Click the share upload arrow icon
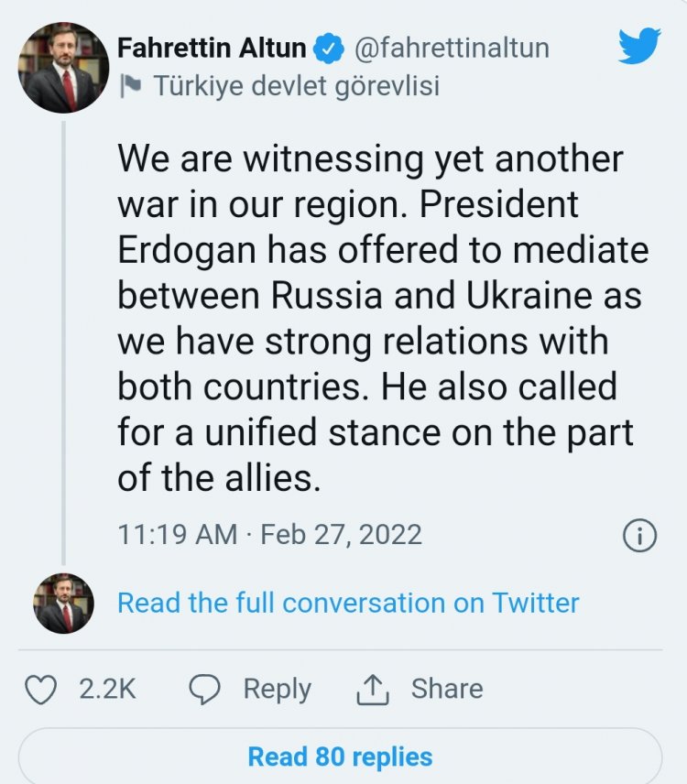Viewport: 687px width, 784px height. [x=373, y=689]
